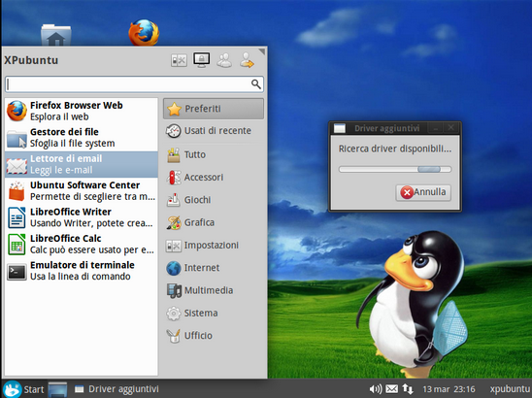The height and width of the screenshot is (398, 532).
Task: Click the log out icon with arrow
Action: coord(247,60)
